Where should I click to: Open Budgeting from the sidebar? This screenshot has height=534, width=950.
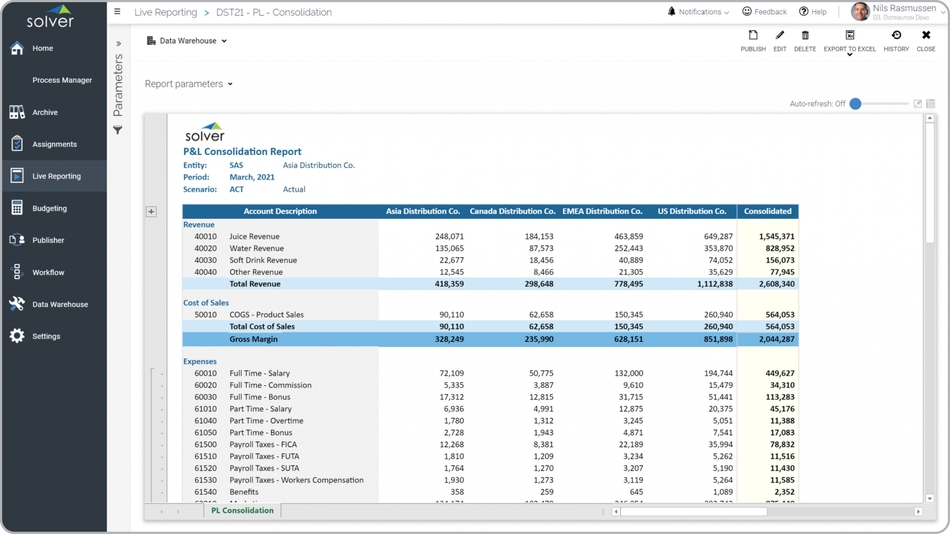tap(49, 208)
